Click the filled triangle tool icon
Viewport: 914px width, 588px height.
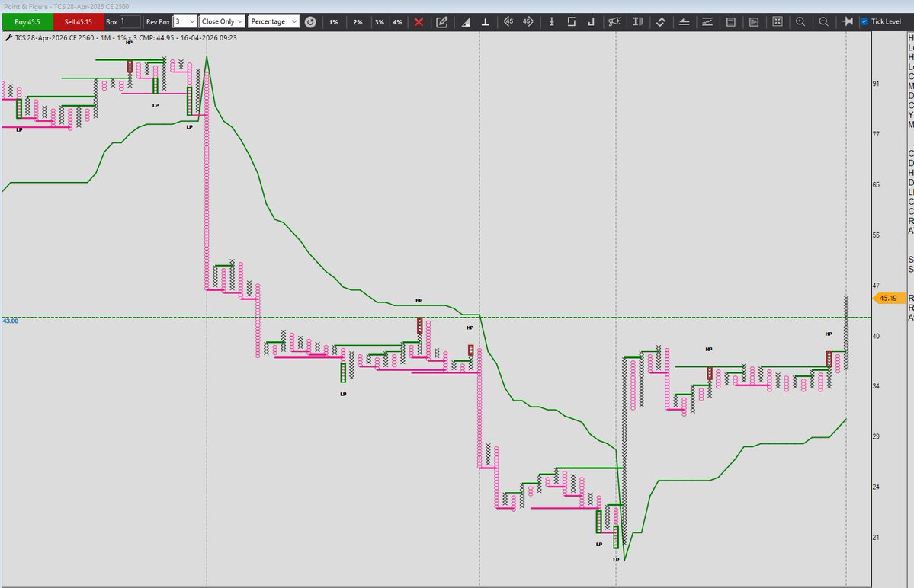[x=466, y=22]
